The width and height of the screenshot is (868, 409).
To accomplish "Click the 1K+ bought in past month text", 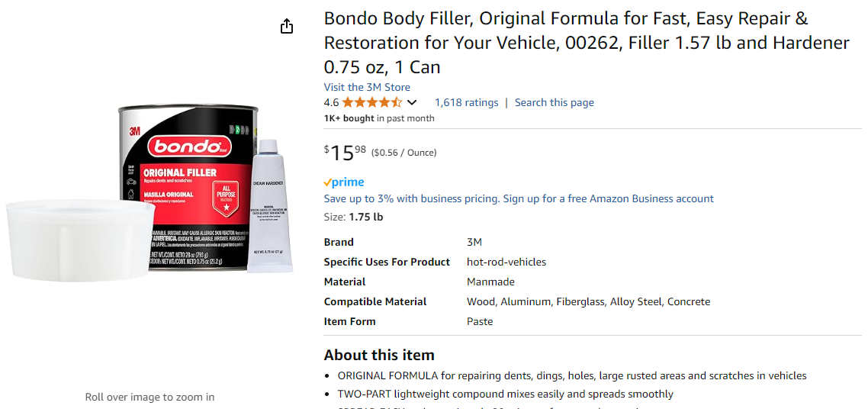I will 379,118.
